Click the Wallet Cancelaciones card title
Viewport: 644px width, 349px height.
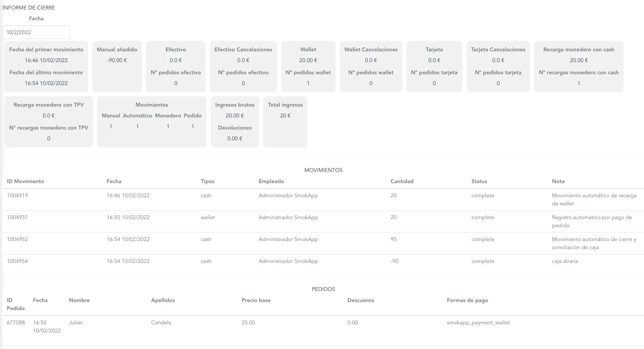[x=371, y=49]
